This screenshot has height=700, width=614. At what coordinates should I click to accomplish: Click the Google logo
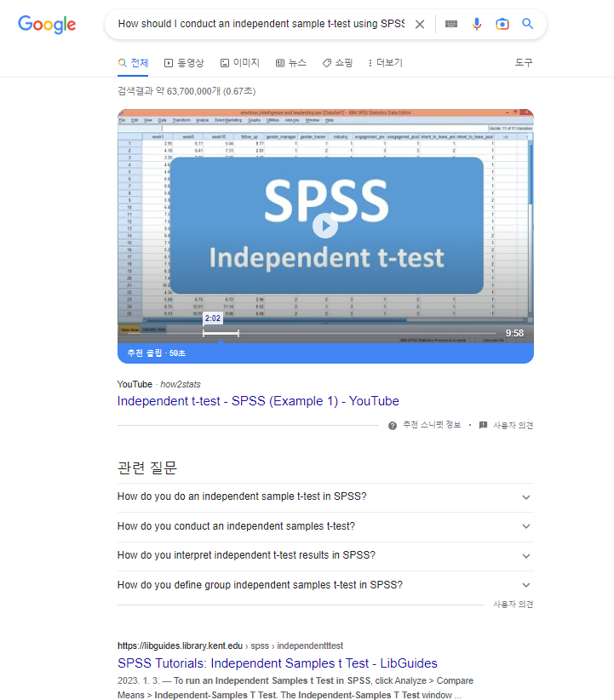point(47,24)
